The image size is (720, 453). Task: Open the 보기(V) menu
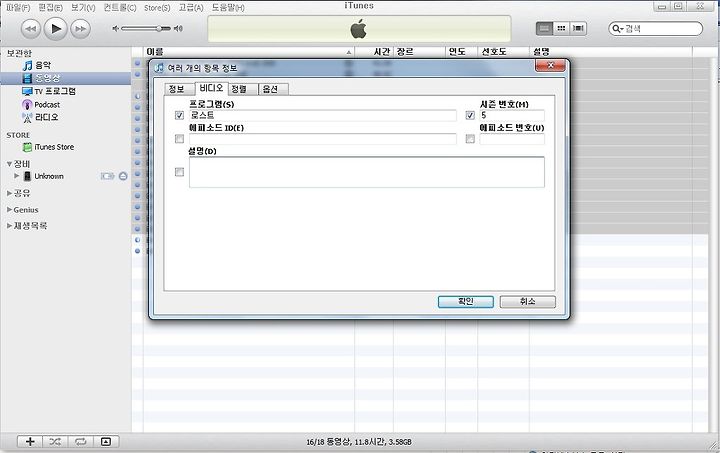pos(83,8)
